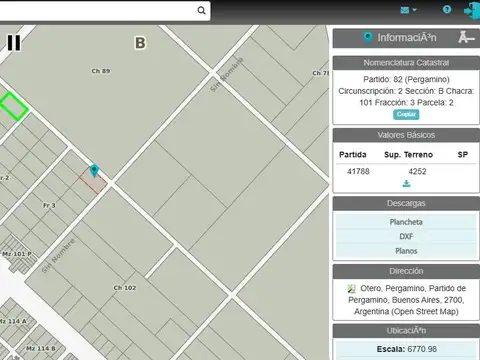Click the Descargas section header
Screen dimensions: 480x360
[x=406, y=203]
